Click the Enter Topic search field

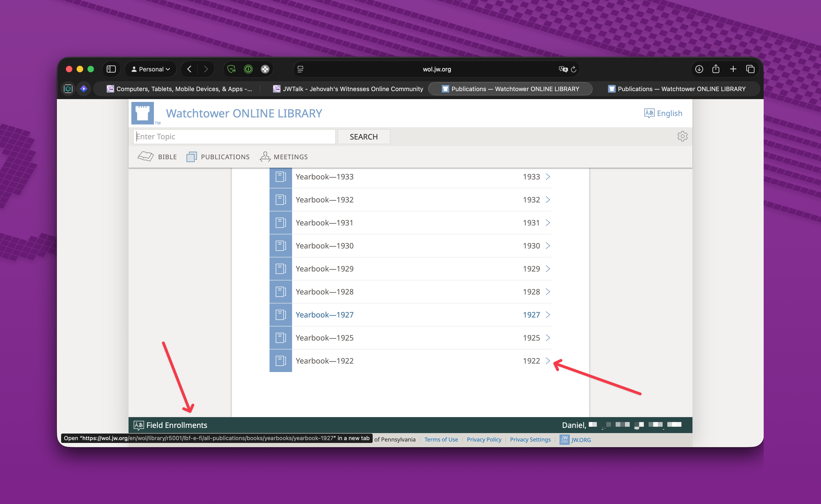[x=234, y=137]
